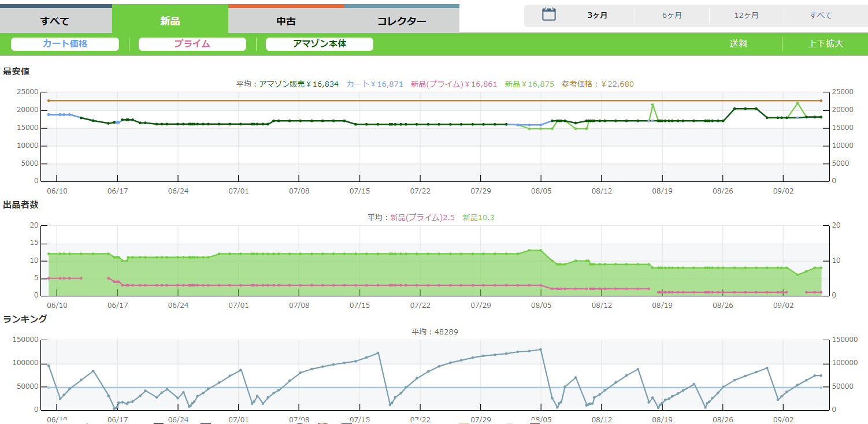Viewport: 868px width, 424px height.
Task: Select the 新品 tab
Action: 170,21
